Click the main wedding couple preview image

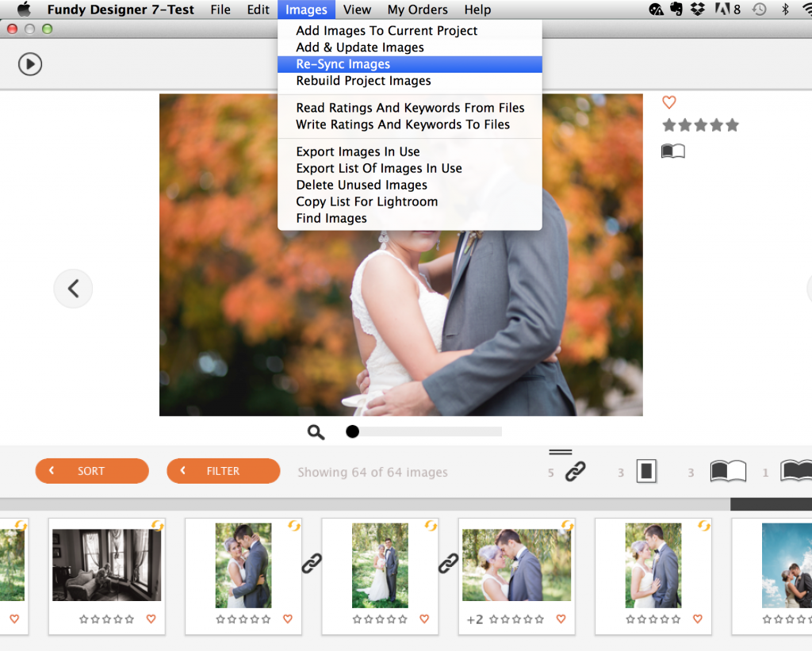[400, 255]
